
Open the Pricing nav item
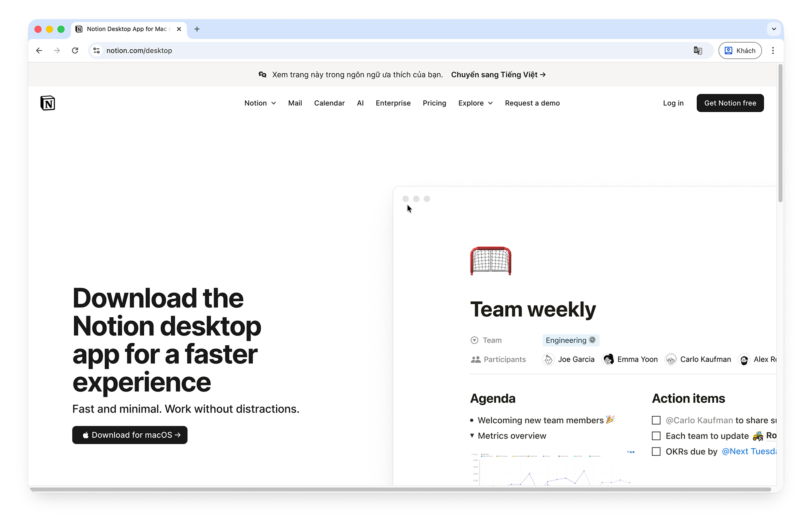click(434, 103)
